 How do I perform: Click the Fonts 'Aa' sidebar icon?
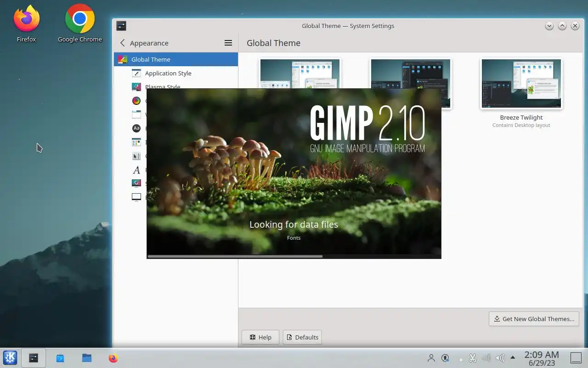point(136,128)
